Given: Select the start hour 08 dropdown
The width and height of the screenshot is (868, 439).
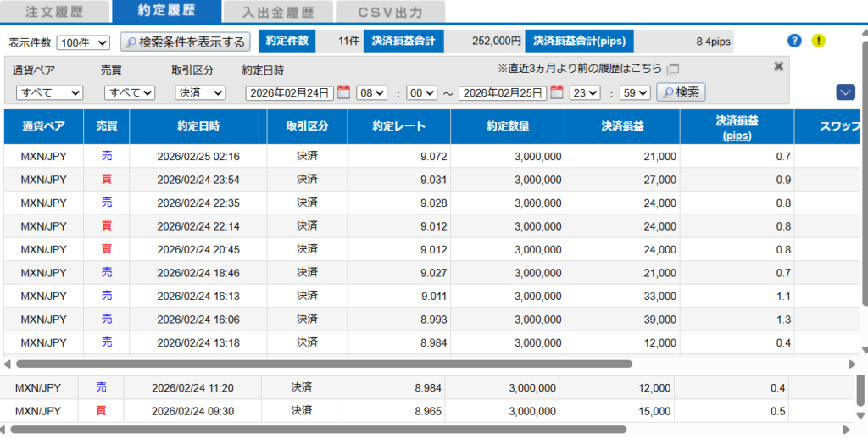Looking at the screenshot, I should (x=371, y=92).
